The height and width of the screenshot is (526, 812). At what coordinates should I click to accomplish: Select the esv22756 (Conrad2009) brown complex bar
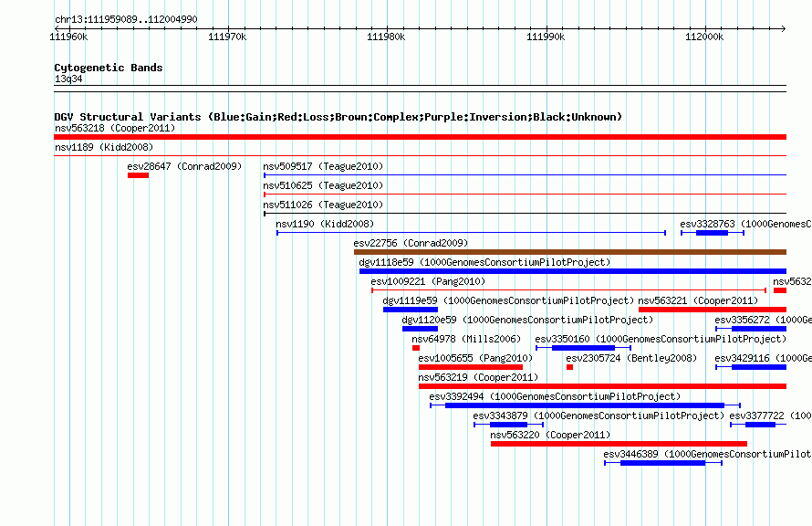coord(570,252)
